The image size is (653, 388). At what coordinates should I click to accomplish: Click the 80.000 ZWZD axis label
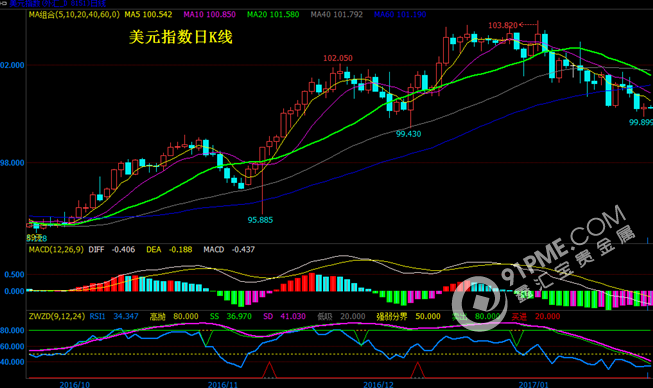coord(12,331)
